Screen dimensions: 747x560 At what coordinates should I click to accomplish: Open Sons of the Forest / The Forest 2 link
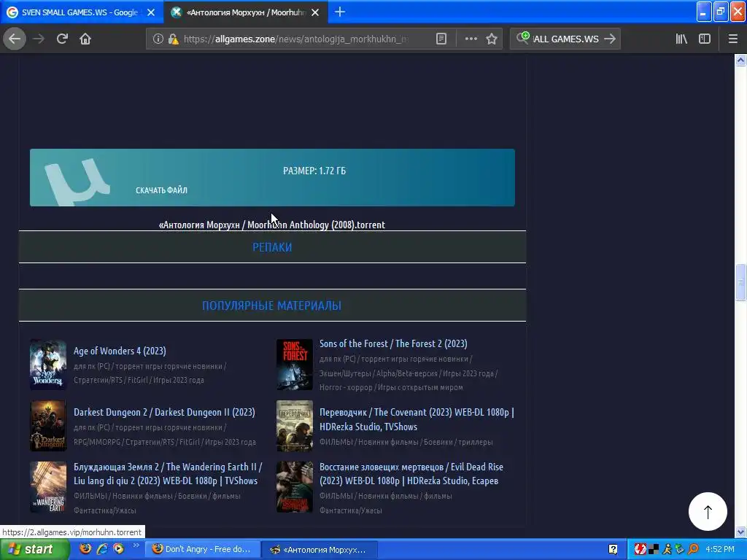(393, 343)
